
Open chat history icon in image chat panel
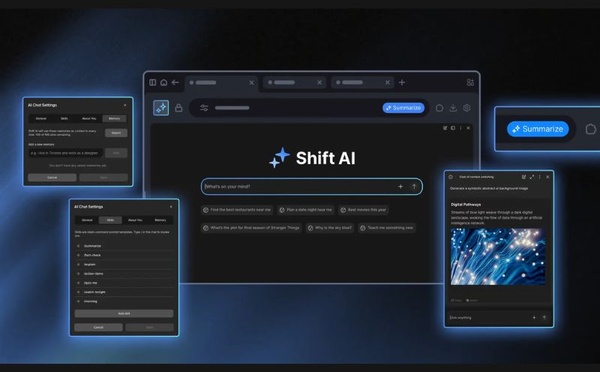pyautogui.click(x=451, y=177)
